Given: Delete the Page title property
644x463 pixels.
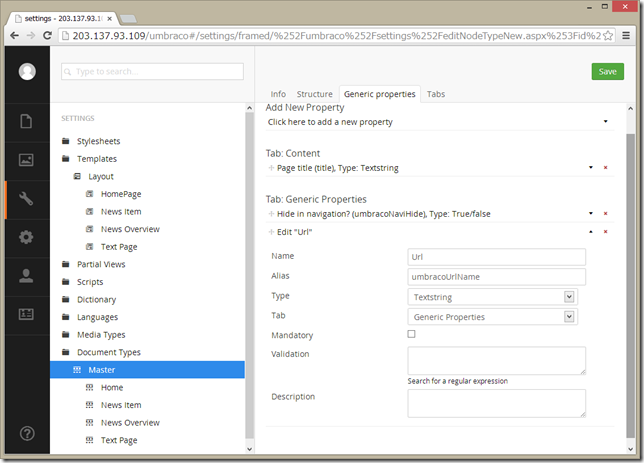Looking at the screenshot, I should pos(605,168).
